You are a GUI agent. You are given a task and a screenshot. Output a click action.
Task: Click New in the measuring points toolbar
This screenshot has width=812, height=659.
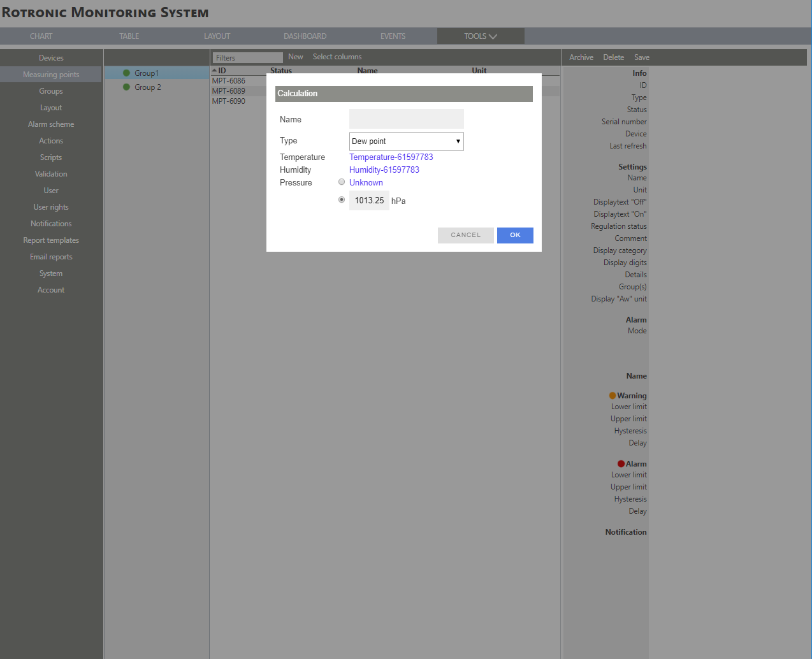pyautogui.click(x=296, y=57)
